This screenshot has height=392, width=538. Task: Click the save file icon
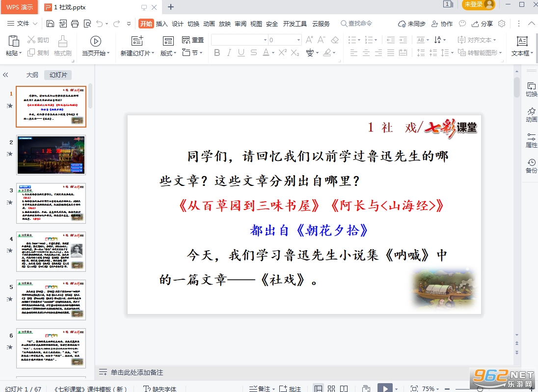point(50,24)
